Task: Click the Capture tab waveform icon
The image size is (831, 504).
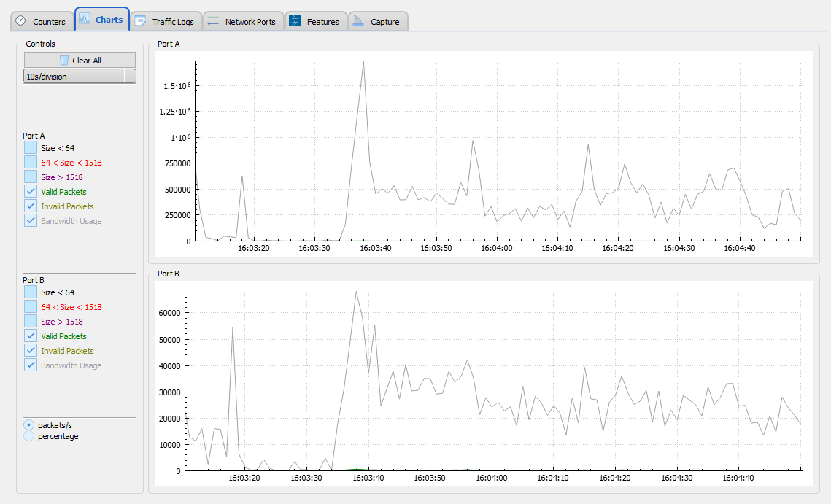Action: pyautogui.click(x=357, y=21)
